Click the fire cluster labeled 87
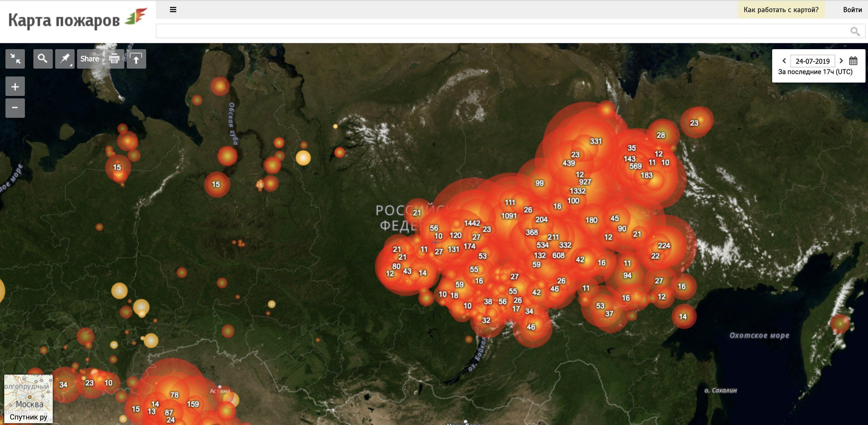The image size is (868, 425). tap(169, 412)
